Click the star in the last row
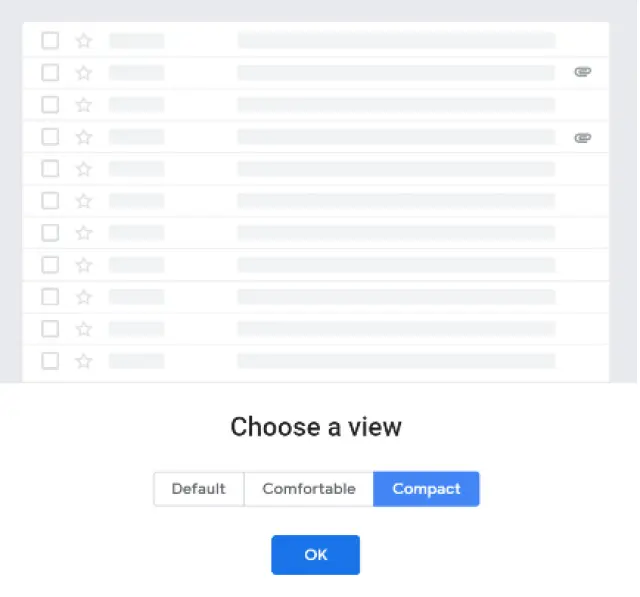This screenshot has height=597, width=640. tap(84, 361)
